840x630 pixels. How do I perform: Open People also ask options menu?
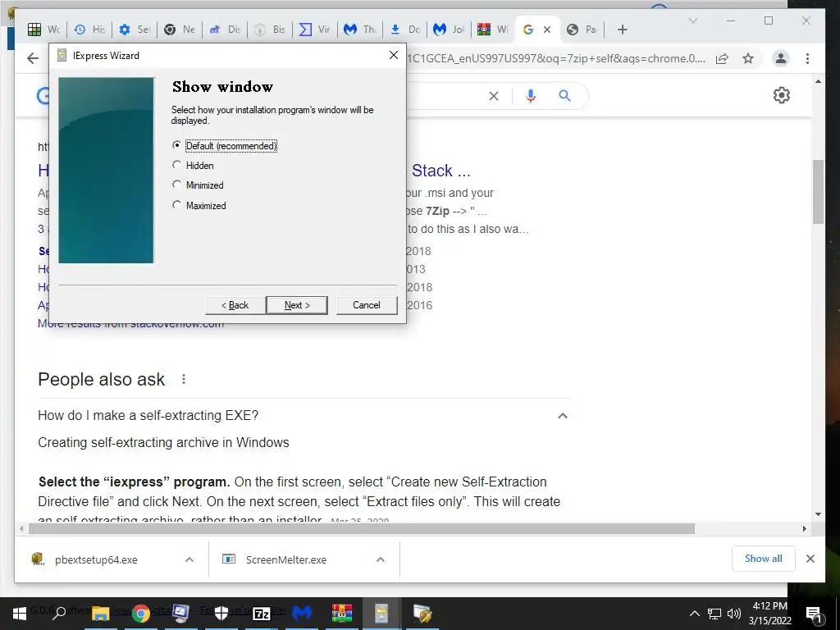[x=184, y=379]
